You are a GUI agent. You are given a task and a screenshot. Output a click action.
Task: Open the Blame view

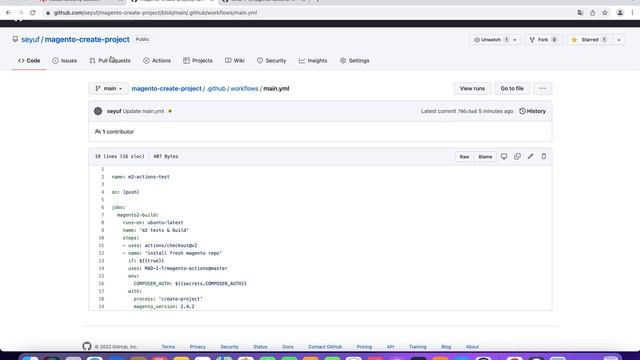pos(485,157)
